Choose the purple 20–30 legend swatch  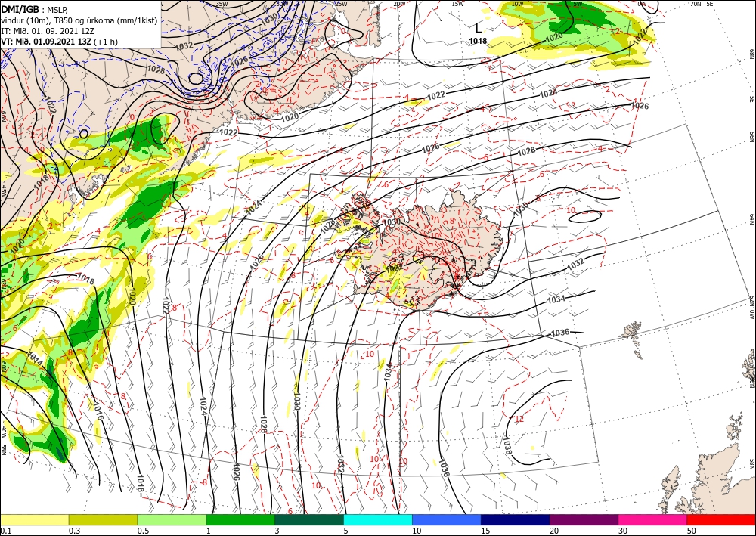[x=584, y=519]
